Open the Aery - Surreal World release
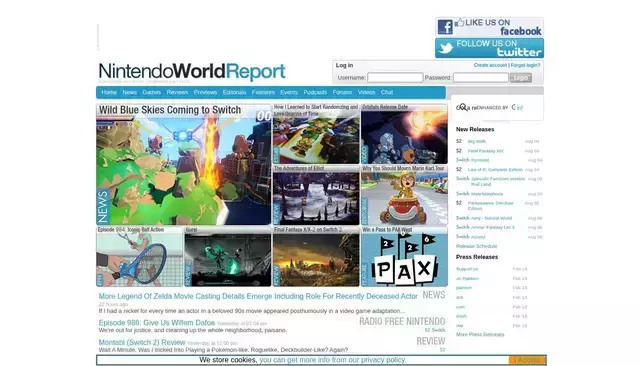Viewport: 640px width, 366px height. pos(491,218)
